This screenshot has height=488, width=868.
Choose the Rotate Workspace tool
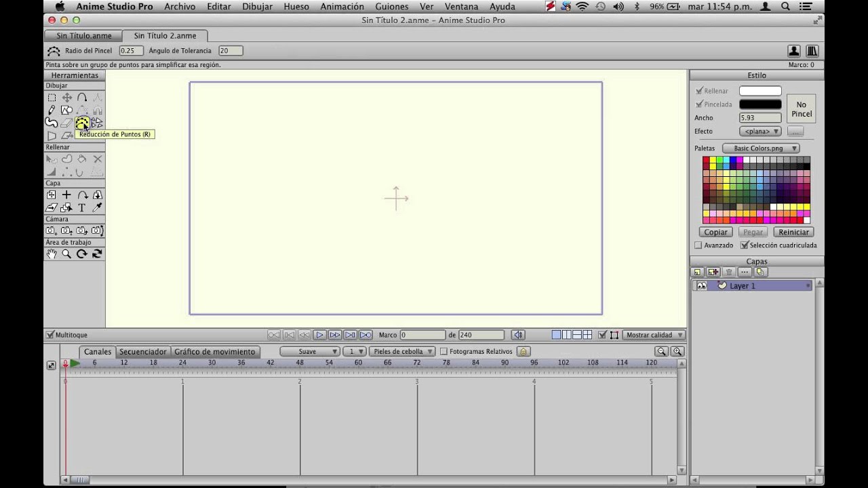pyautogui.click(x=82, y=253)
